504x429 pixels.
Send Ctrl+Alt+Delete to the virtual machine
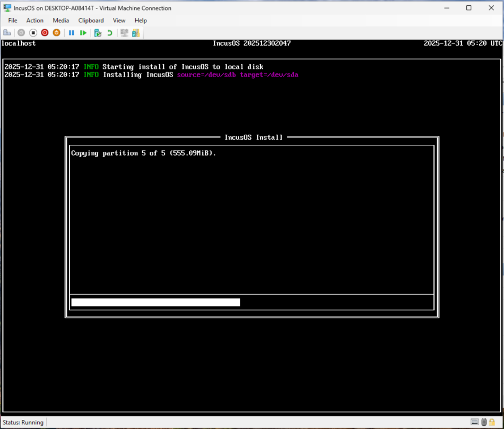pyautogui.click(x=7, y=32)
